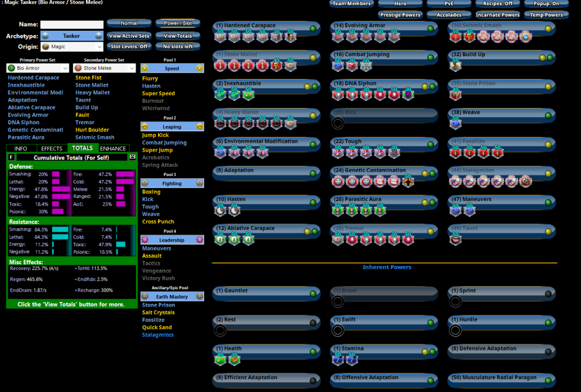Click the first Health inherent enhancement slot
Image resolution: width=581 pixels, height=392 pixels.
pyautogui.click(x=220, y=359)
